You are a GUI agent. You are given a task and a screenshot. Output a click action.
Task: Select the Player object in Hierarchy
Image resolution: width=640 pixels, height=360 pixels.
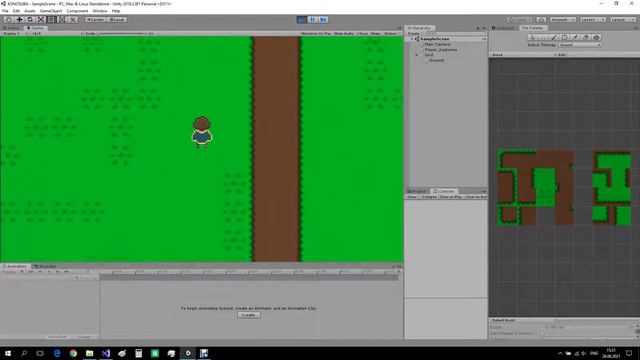pyautogui.click(x=441, y=49)
